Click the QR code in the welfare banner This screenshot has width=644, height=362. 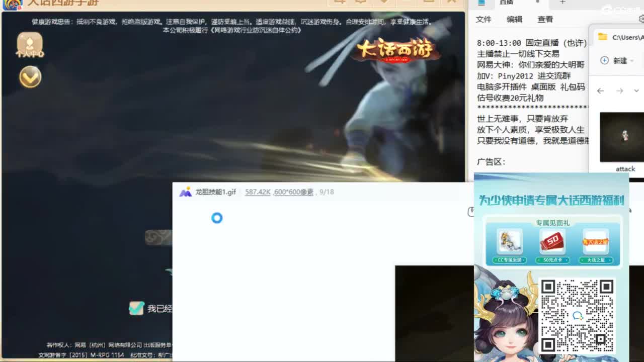coord(577,315)
